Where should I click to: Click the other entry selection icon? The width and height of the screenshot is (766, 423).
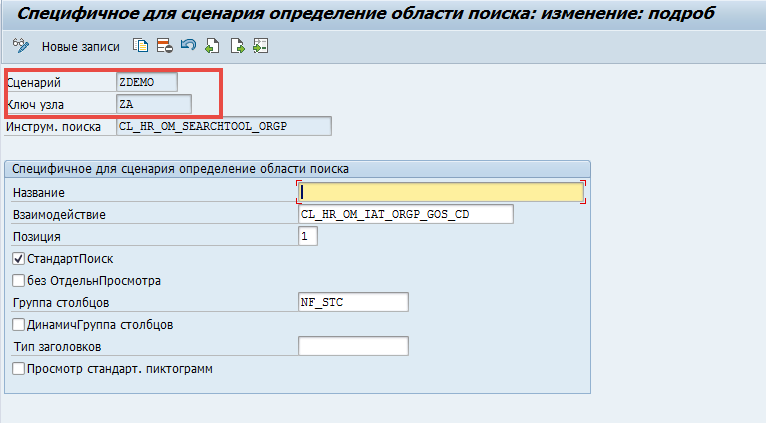pos(260,46)
